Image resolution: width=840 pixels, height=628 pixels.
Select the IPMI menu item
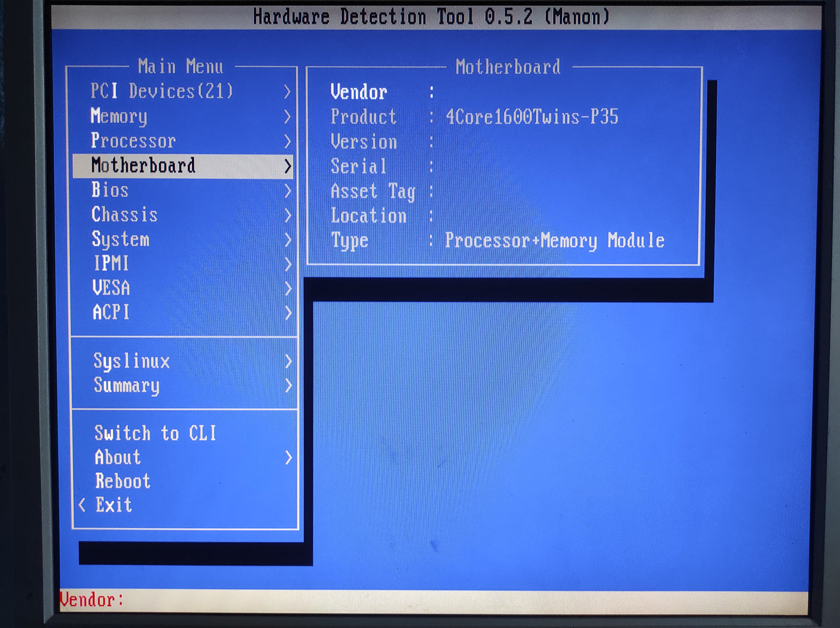(111, 264)
